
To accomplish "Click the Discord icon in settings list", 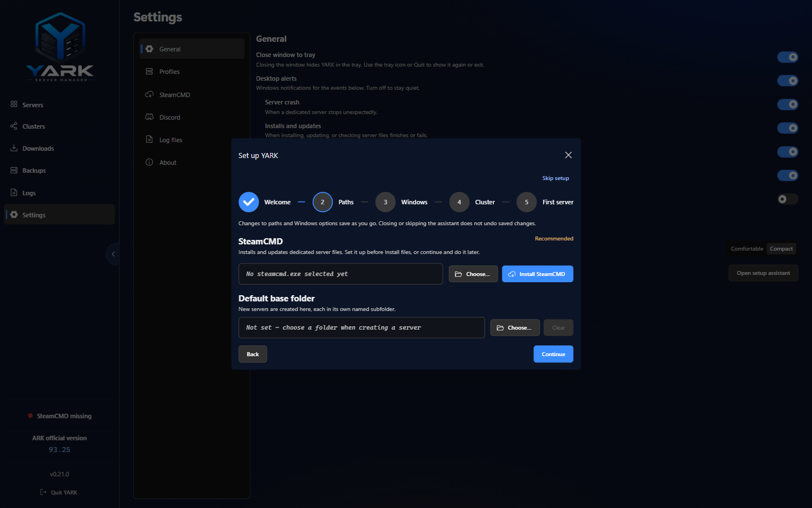I will [x=149, y=117].
